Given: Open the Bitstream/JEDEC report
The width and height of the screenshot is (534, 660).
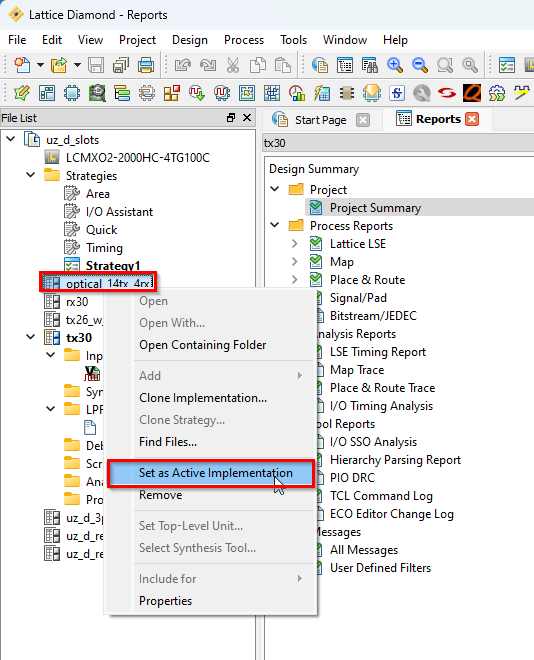Looking at the screenshot, I should [x=373, y=316].
